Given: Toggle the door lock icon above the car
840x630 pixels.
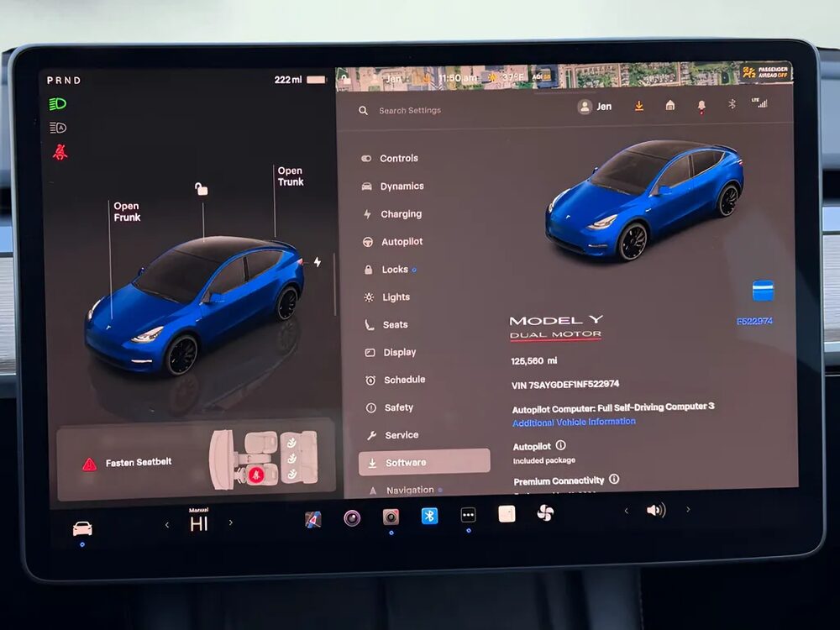Looking at the screenshot, I should point(201,189).
